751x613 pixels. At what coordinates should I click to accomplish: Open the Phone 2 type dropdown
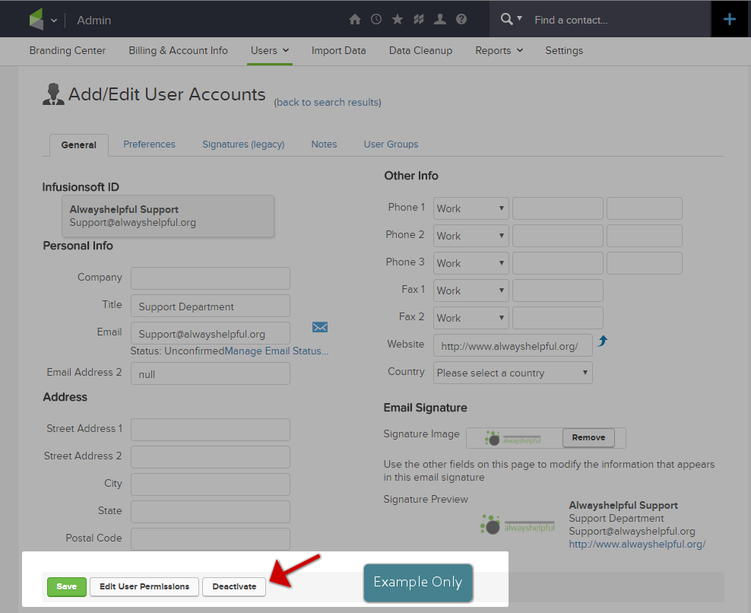(x=471, y=236)
